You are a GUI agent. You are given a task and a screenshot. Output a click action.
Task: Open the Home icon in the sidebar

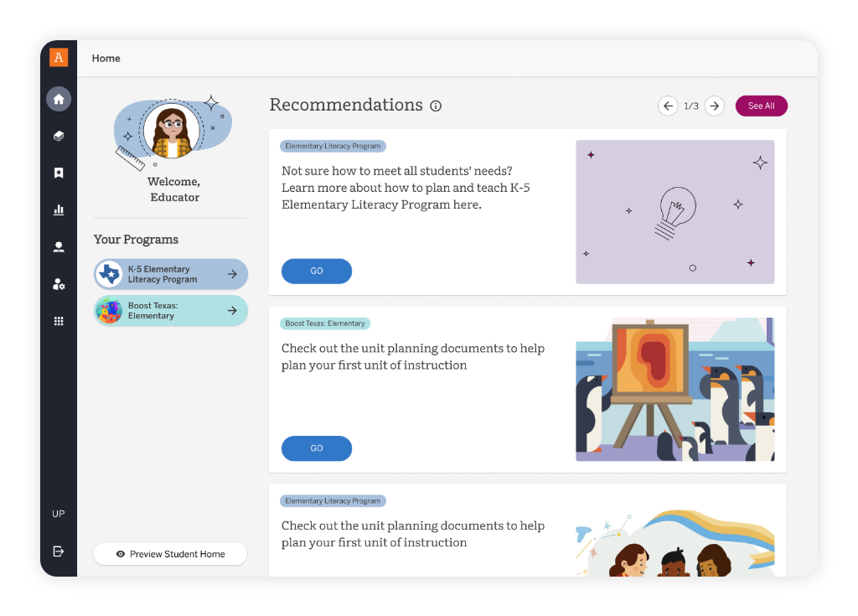tap(58, 98)
